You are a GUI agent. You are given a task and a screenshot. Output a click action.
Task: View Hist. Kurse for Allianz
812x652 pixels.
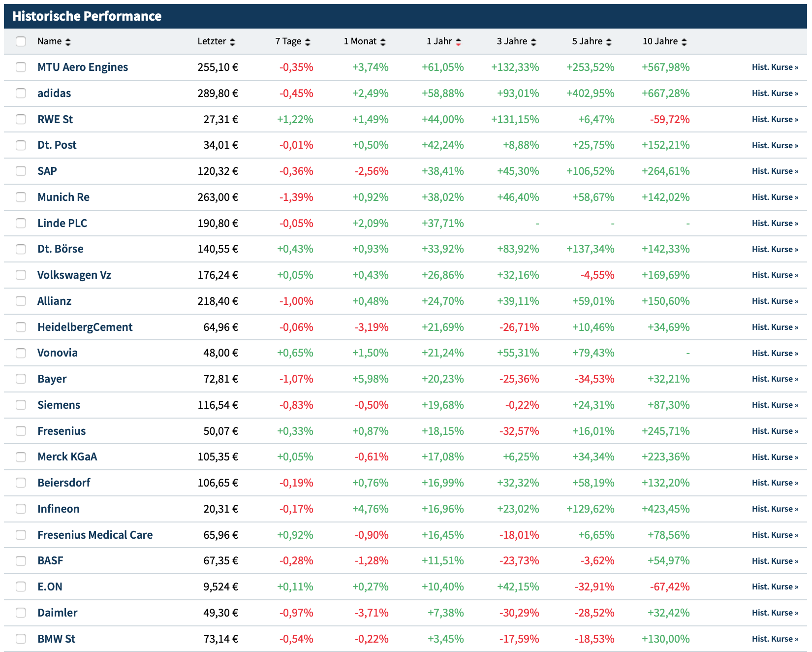pos(775,301)
